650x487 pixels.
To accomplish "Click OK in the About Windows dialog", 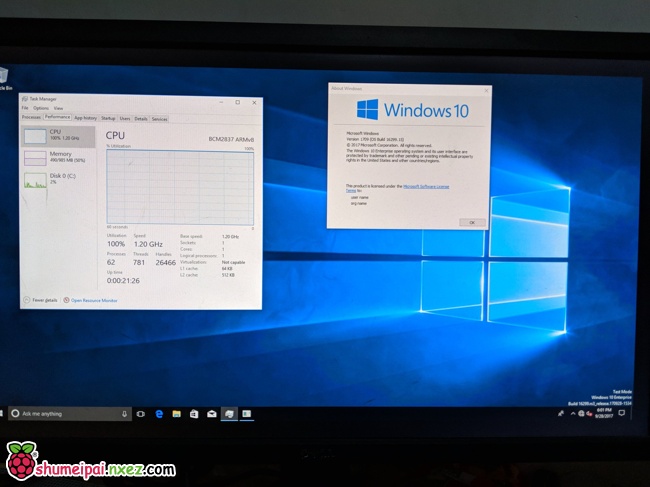I will [472, 223].
